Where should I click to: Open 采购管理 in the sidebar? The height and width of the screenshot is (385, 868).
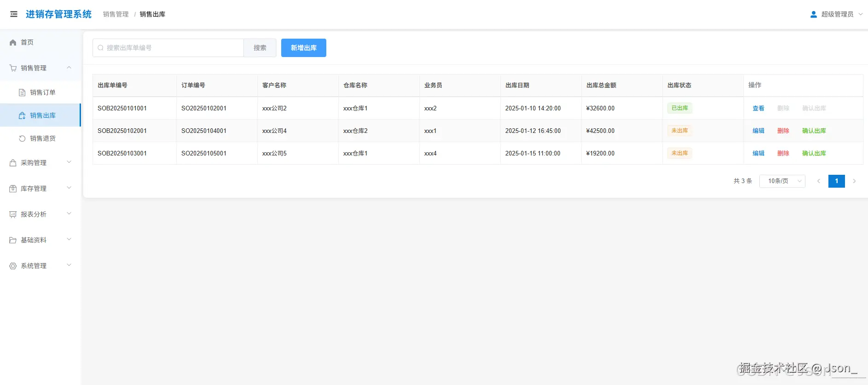[x=41, y=163]
